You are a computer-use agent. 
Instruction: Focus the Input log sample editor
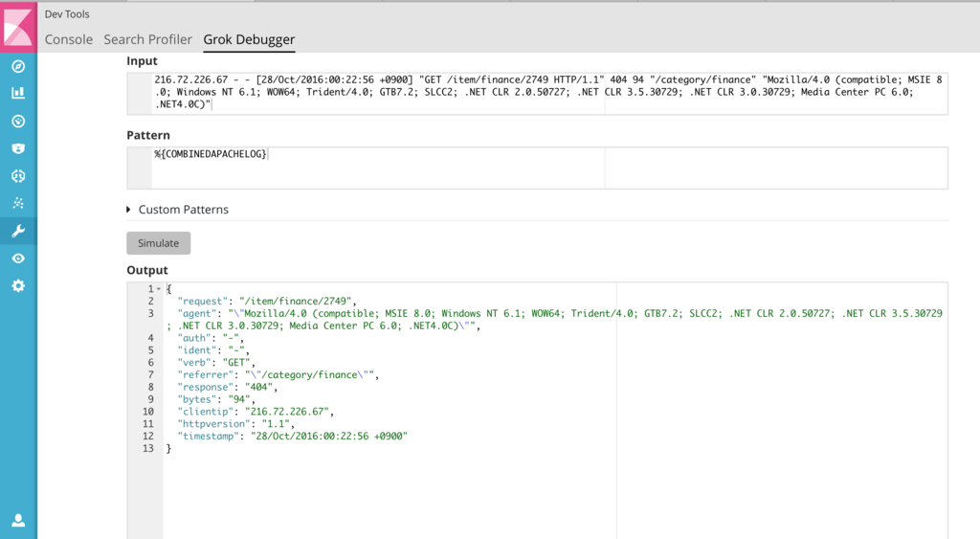(x=537, y=93)
